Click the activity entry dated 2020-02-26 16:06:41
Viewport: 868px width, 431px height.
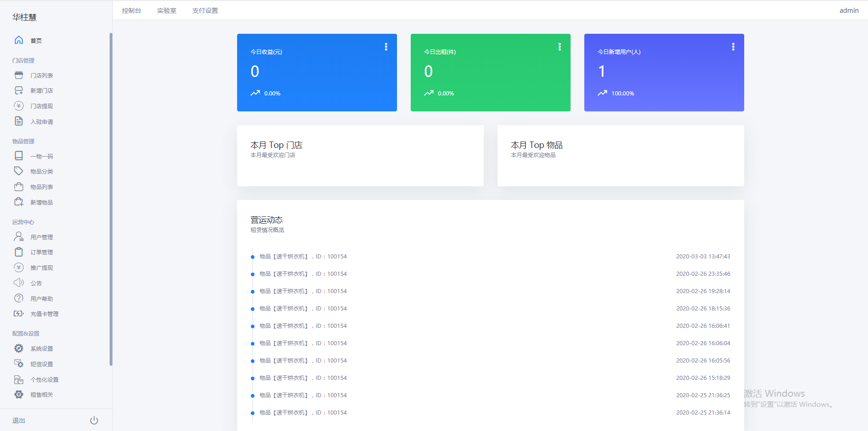point(491,326)
